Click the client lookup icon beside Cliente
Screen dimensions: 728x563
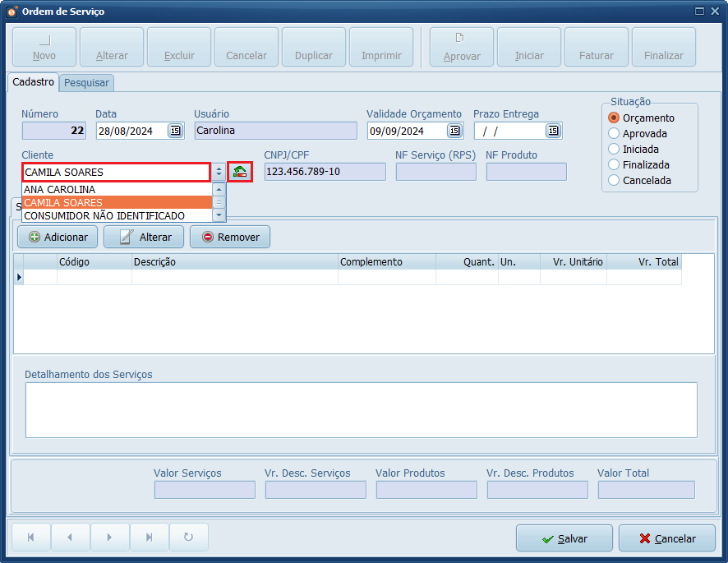pyautogui.click(x=240, y=172)
